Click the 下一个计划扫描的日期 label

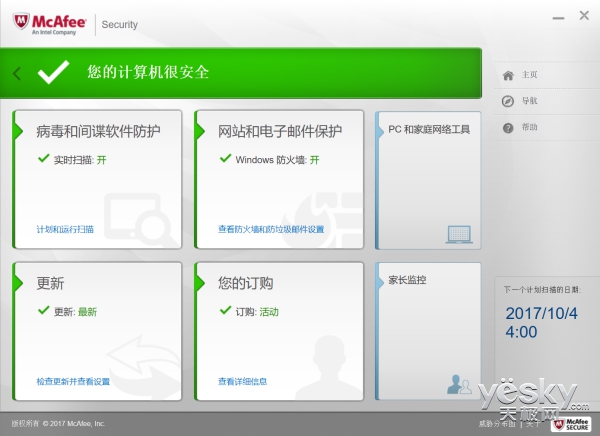pos(542,290)
